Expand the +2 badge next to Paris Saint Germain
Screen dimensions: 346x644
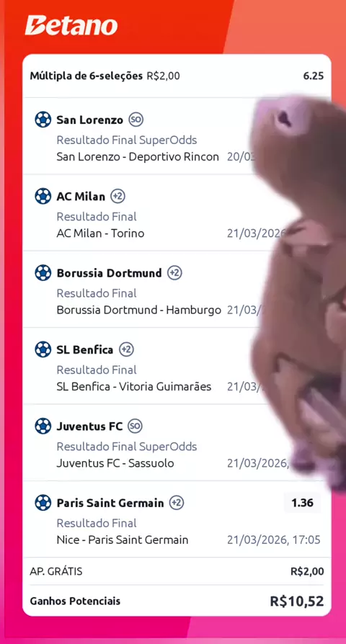pos(177,503)
